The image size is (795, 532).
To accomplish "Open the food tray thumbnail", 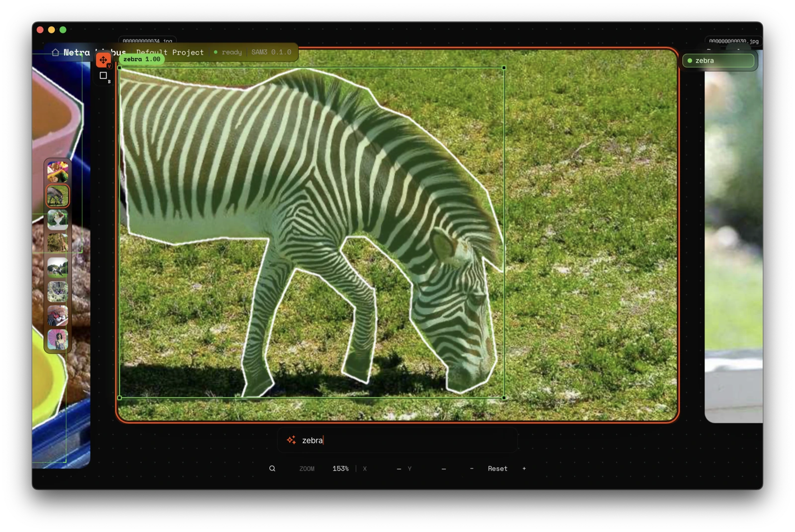I will pos(58,172).
